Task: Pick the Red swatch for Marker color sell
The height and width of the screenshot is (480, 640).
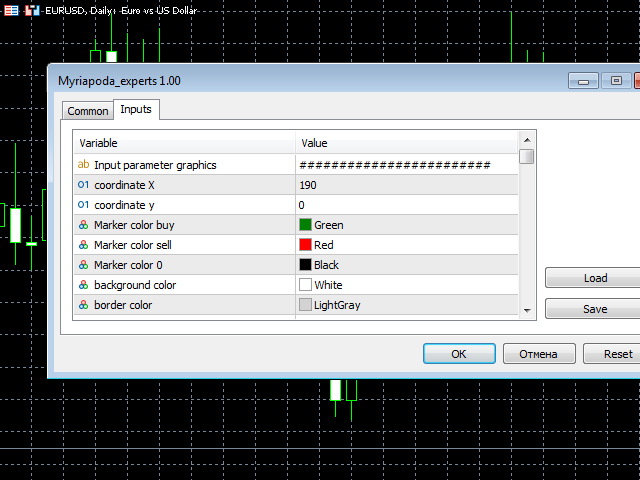Action: click(x=305, y=245)
